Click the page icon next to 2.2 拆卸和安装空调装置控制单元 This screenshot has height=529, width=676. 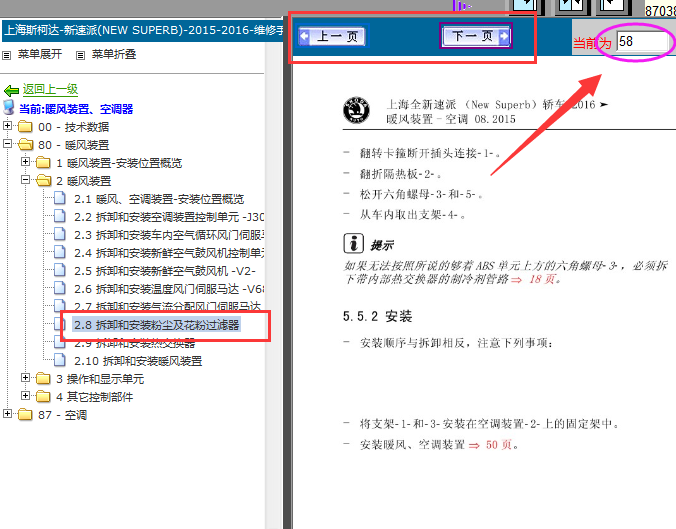click(x=60, y=216)
